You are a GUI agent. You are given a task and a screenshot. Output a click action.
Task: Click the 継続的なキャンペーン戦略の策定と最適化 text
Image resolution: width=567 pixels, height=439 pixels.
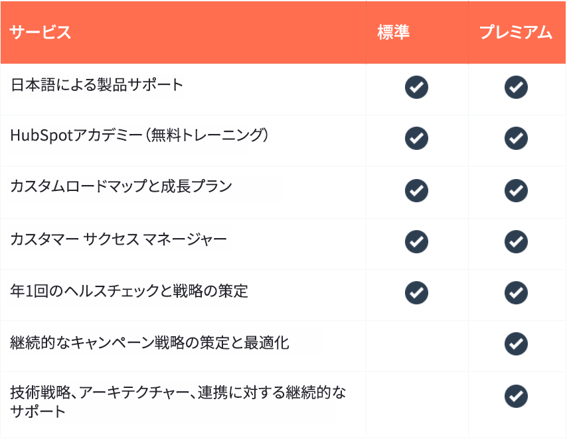click(150, 342)
